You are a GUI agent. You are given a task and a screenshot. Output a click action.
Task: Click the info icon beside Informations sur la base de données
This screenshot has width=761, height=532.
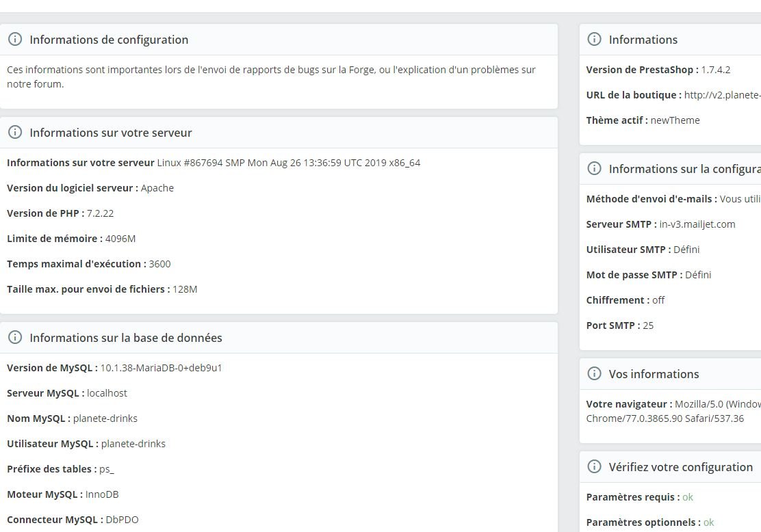(15, 338)
